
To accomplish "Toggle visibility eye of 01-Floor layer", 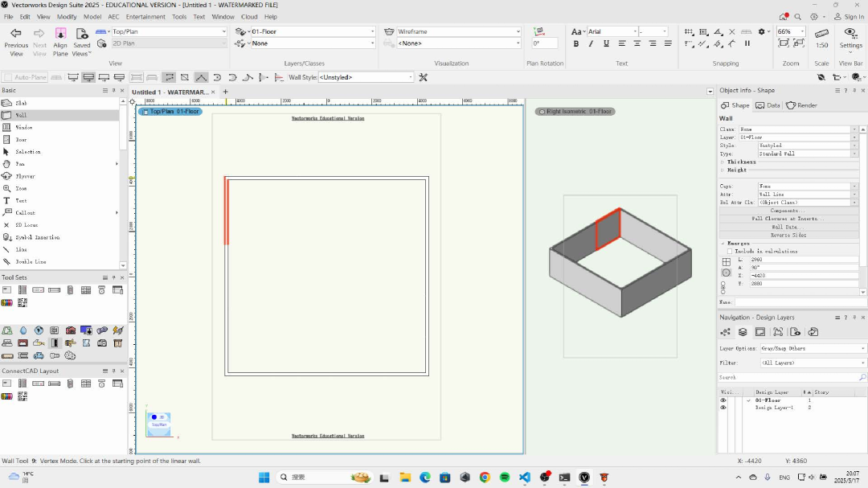I will (x=723, y=400).
